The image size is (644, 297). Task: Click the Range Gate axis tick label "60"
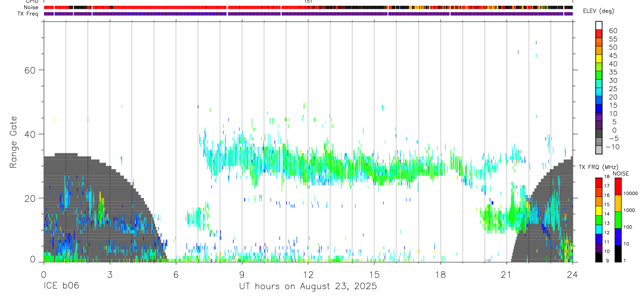pyautogui.click(x=30, y=70)
